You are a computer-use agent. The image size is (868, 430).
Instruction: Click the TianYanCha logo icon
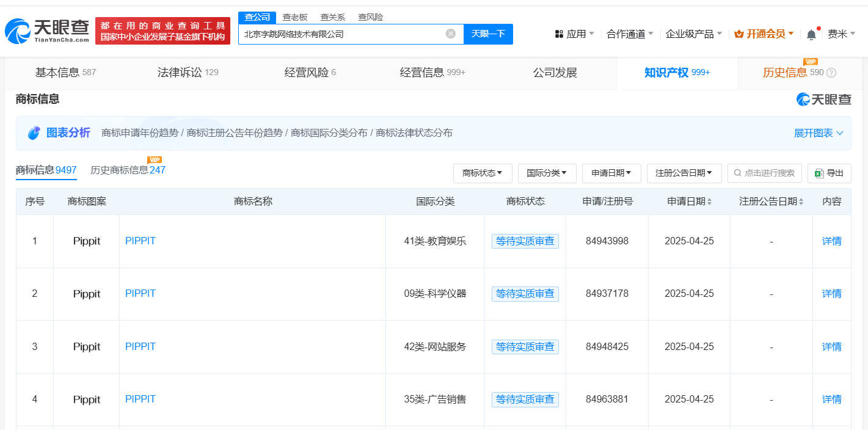(18, 31)
